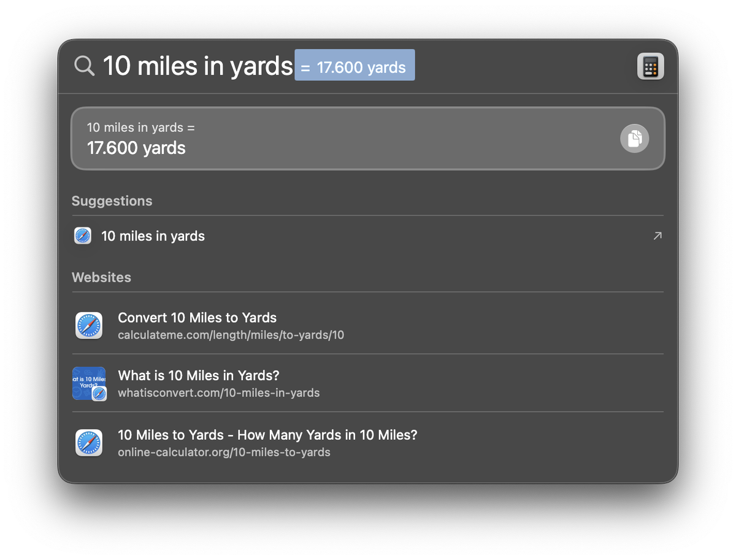Click the magnifying glass search icon

(84, 66)
